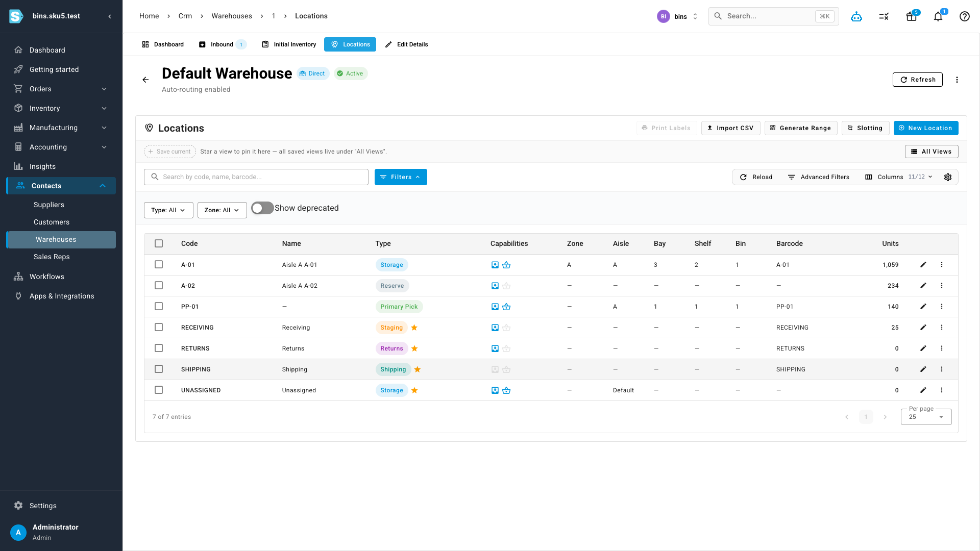Expand the Orders sidebar menu
The width and height of the screenshot is (980, 551).
point(61,89)
